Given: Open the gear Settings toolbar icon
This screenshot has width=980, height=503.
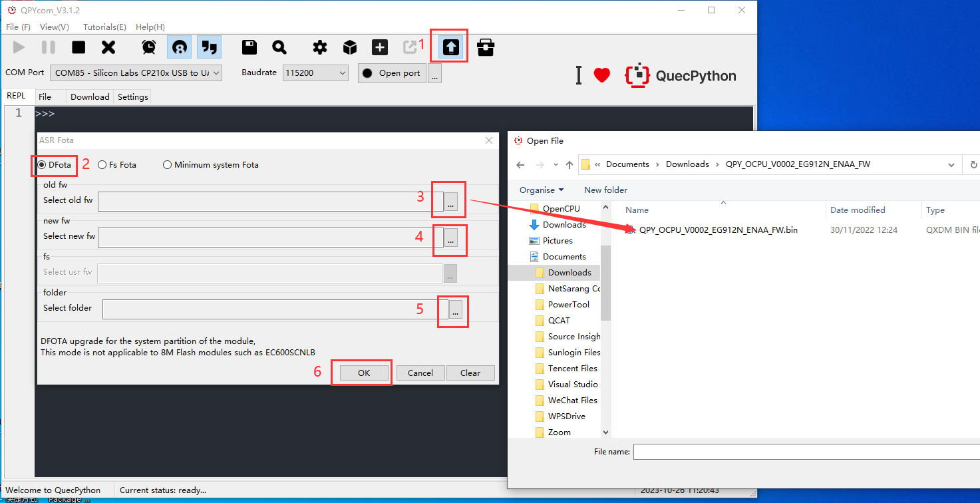Looking at the screenshot, I should pyautogui.click(x=320, y=47).
